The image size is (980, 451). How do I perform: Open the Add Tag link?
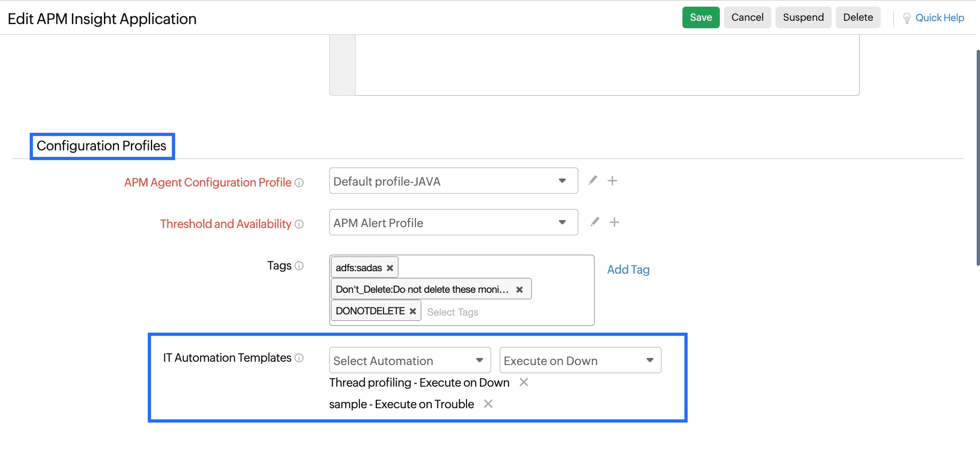628,270
